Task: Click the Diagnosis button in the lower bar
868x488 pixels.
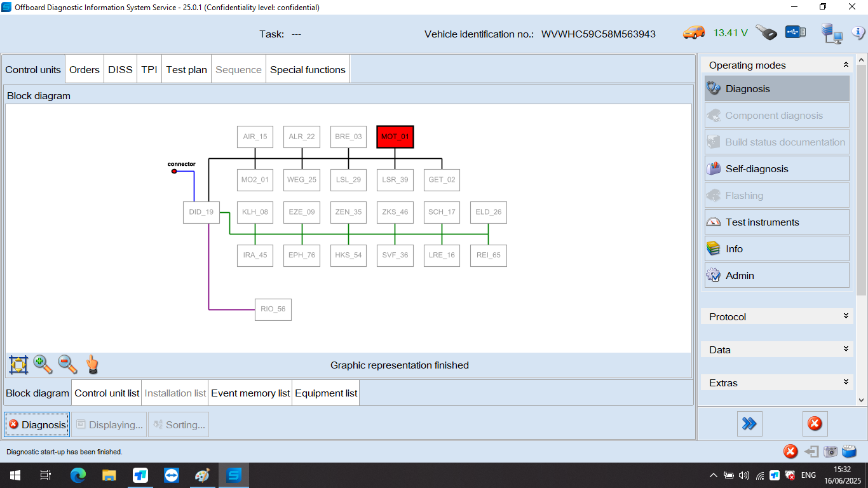Action: 36,424
